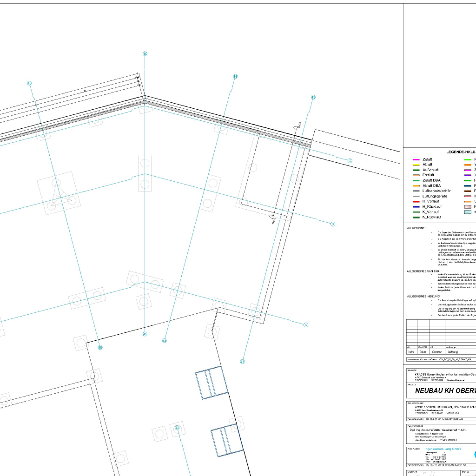Select the NEUBAU KH project title

click(445, 391)
